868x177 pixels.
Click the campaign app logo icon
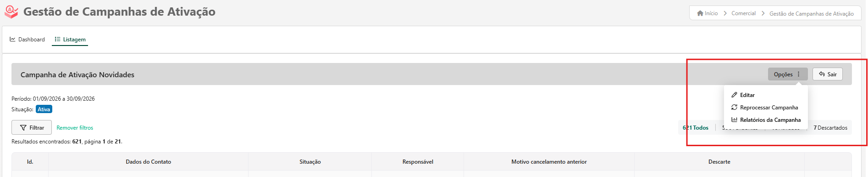[x=11, y=12]
